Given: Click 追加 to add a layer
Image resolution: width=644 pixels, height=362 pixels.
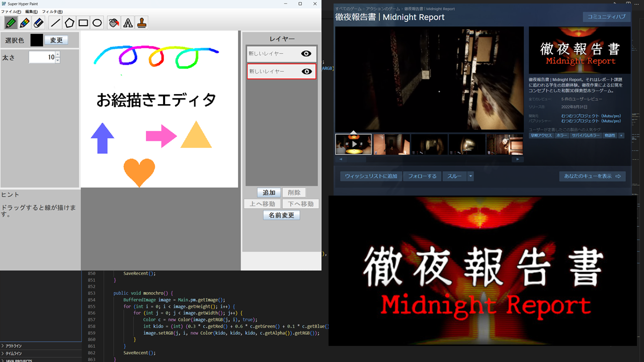Looking at the screenshot, I should (269, 193).
